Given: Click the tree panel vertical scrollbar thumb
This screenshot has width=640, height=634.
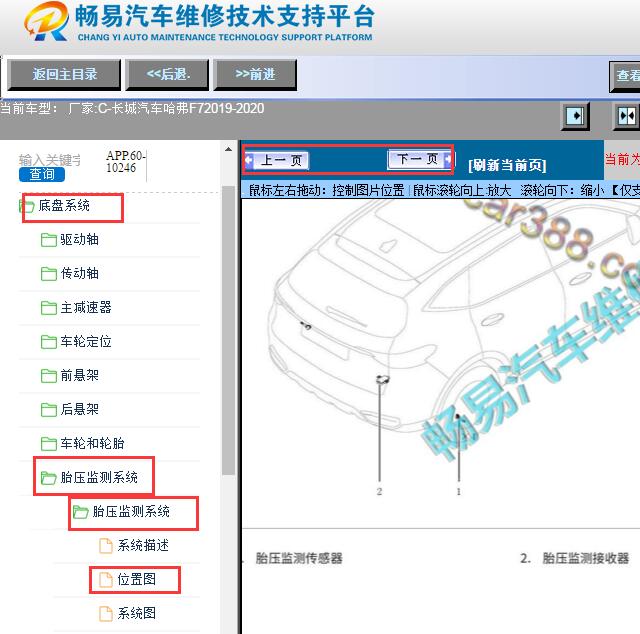Looking at the screenshot, I should pyautogui.click(x=229, y=330).
